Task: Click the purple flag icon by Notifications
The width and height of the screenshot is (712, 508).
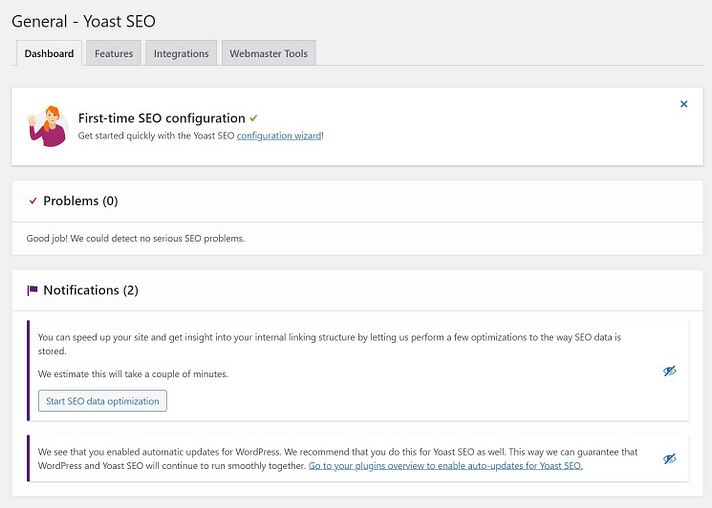Action: coord(32,290)
